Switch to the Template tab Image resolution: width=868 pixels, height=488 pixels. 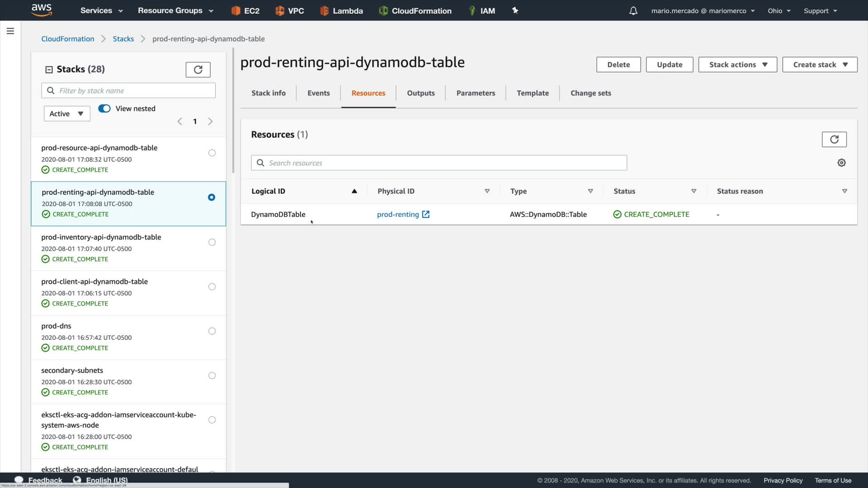[x=533, y=93]
